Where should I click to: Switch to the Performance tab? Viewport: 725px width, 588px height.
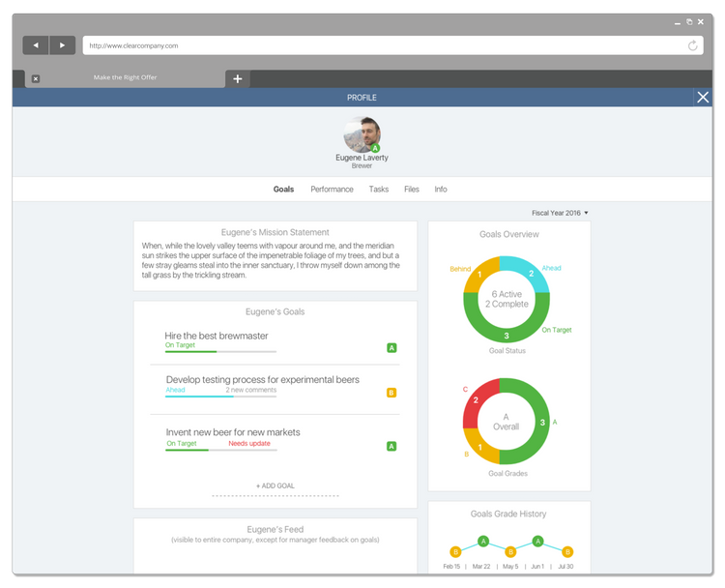332,190
